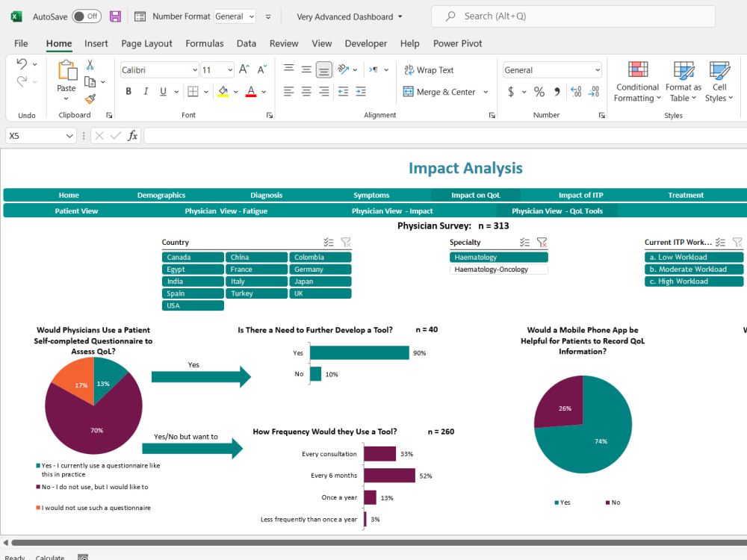Click into the formula bar
The image size is (747, 560).
pos(445,136)
